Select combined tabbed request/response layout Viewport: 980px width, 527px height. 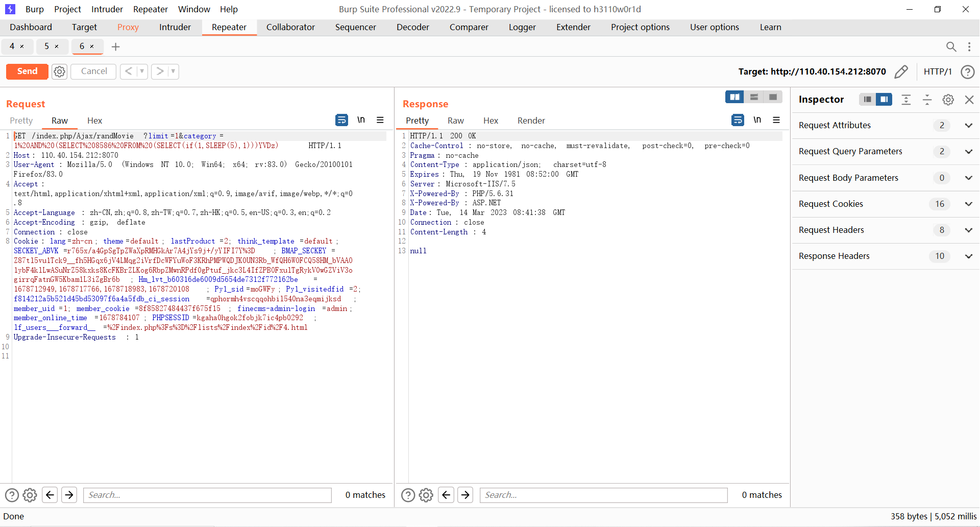tap(773, 97)
